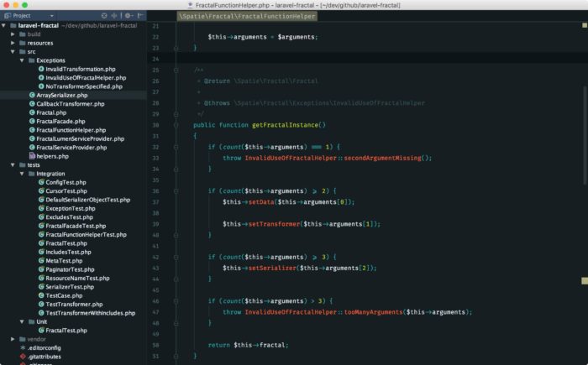Image resolution: width=588 pixels, height=365 pixels.
Task: Open ExcludesTest.php
Action: tap(69, 217)
